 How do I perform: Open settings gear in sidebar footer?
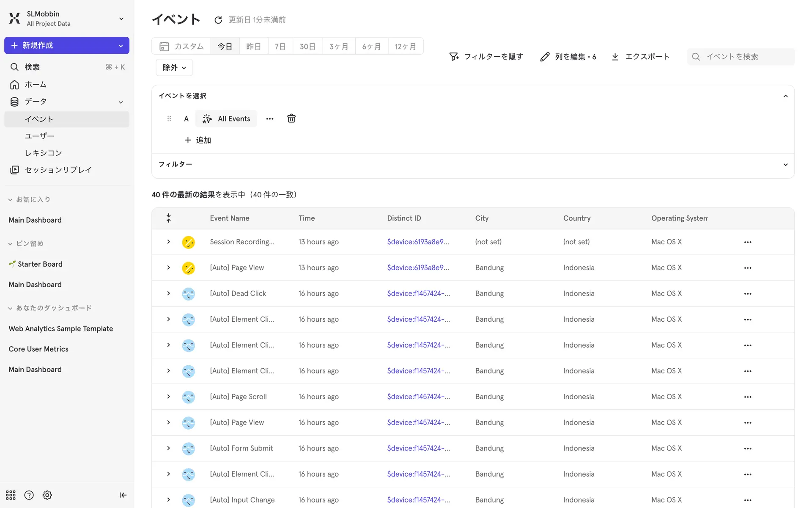pyautogui.click(x=47, y=495)
